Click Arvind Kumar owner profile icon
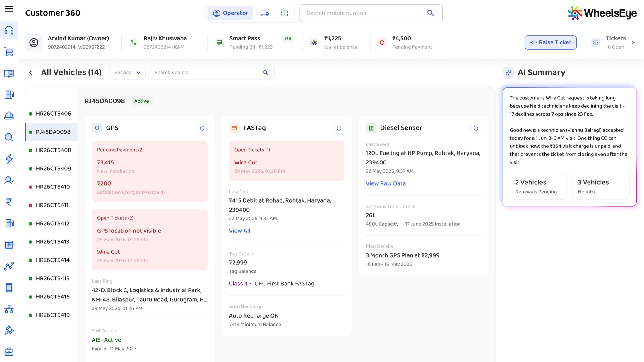 34,42
